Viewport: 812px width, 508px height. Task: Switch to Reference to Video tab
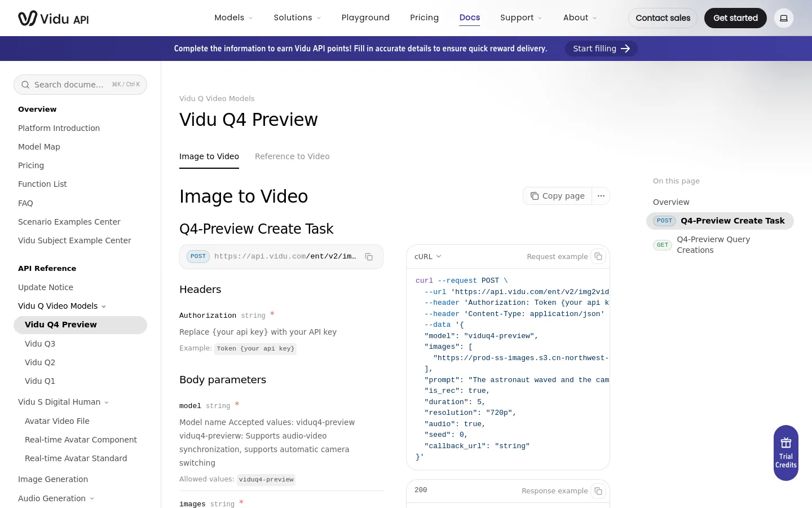292,156
